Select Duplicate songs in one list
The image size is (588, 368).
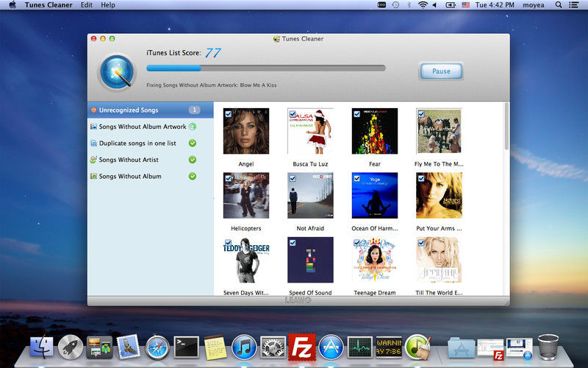pyautogui.click(x=151, y=143)
